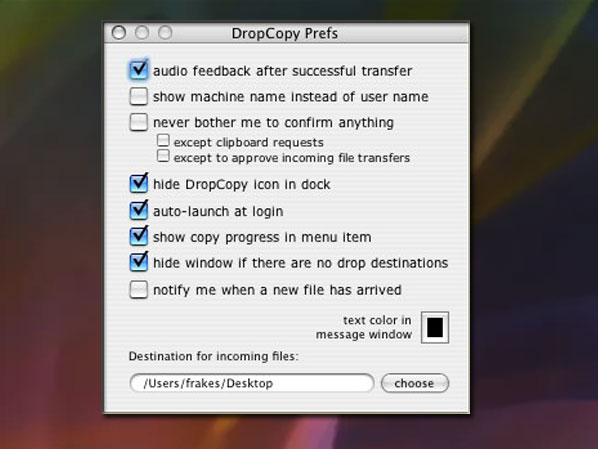Open the black text color swatch
Screen dimensions: 598x450
435,328
